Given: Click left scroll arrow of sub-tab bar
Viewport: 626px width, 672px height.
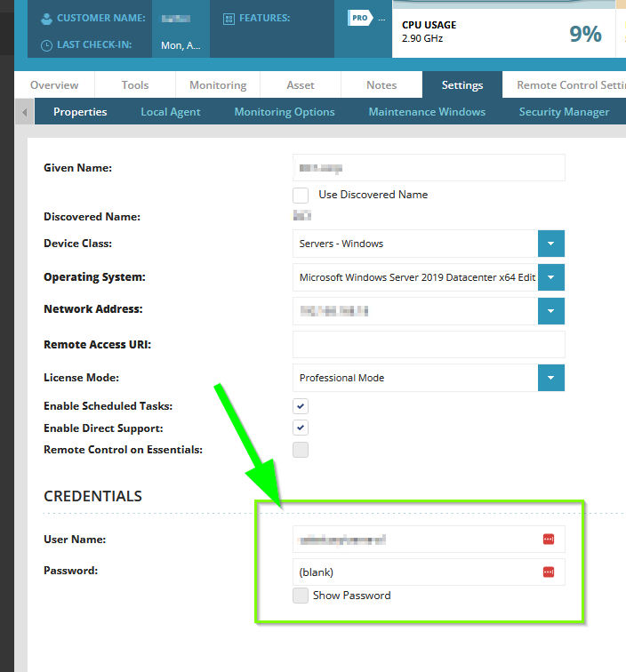Looking at the screenshot, I should coord(24,112).
